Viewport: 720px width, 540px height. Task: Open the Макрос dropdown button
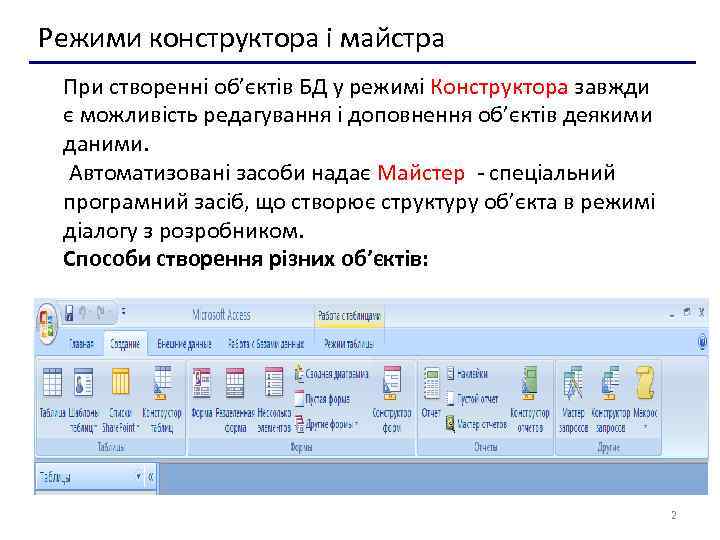pyautogui.click(x=645, y=399)
